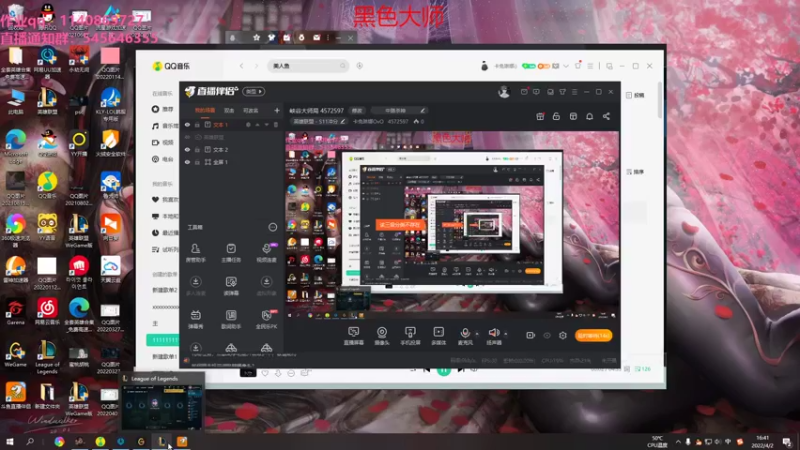This screenshot has height=450, width=800.
Task: Open League of Legends desktop shortcut
Action: coord(47,355)
